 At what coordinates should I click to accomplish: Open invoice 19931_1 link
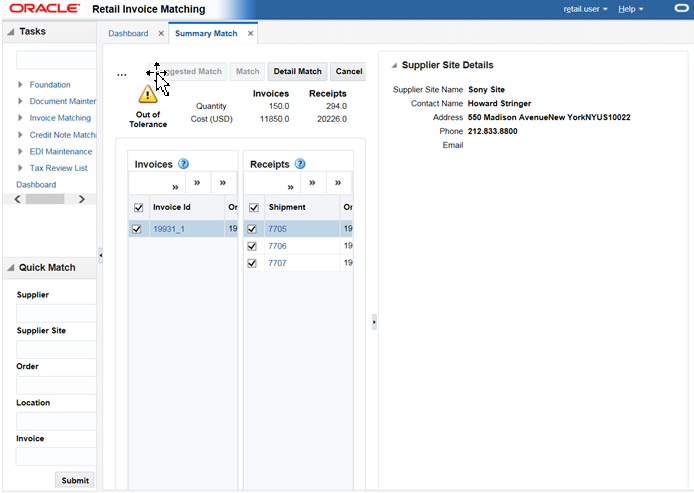coord(169,229)
